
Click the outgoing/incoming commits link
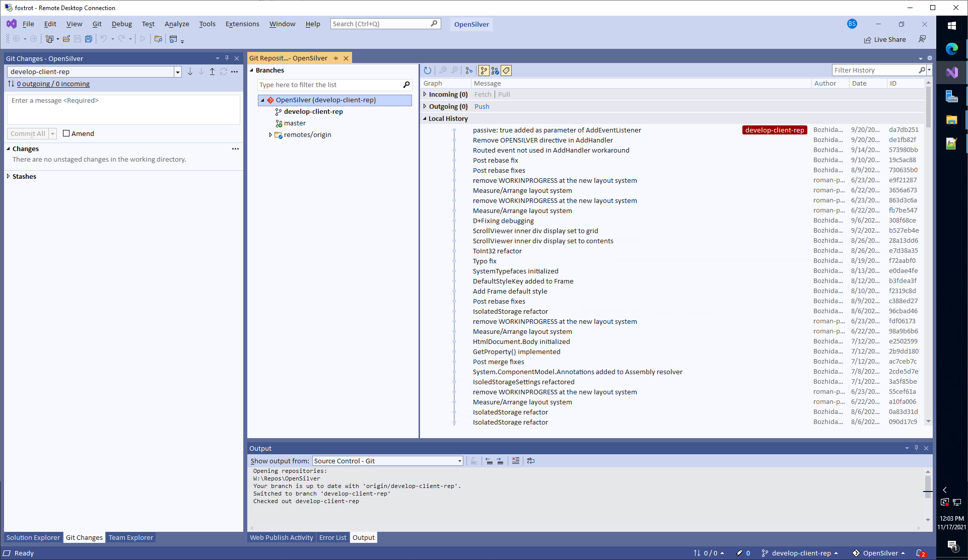[x=53, y=84]
